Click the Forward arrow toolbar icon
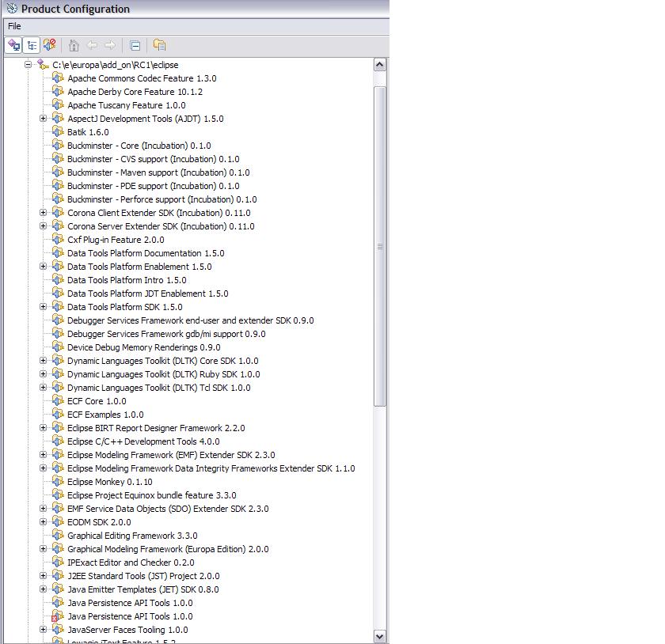 tap(110, 45)
